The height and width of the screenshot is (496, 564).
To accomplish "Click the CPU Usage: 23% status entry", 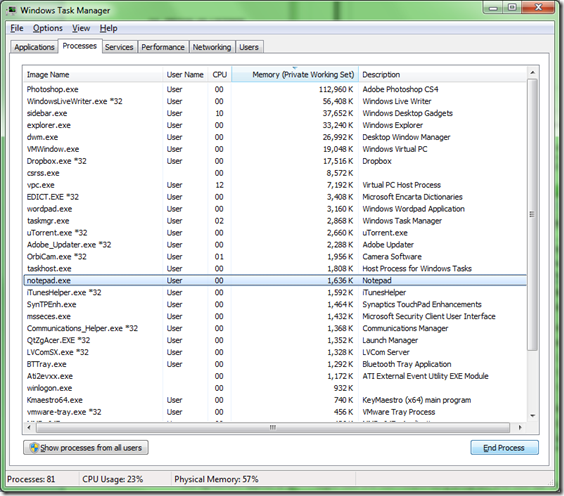I will click(113, 479).
